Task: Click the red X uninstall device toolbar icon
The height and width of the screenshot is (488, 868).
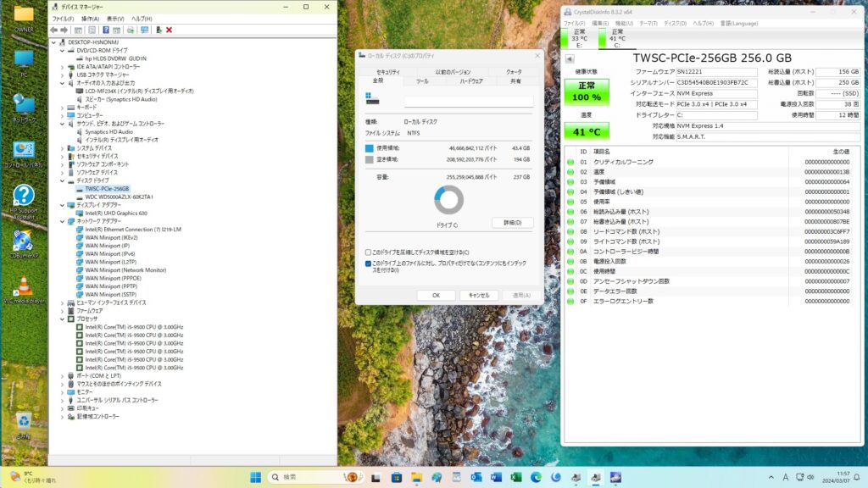Action: pyautogui.click(x=169, y=30)
